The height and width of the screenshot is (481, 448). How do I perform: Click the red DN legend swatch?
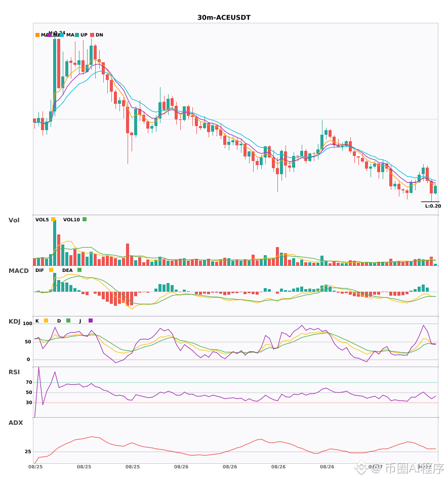pyautogui.click(x=92, y=35)
